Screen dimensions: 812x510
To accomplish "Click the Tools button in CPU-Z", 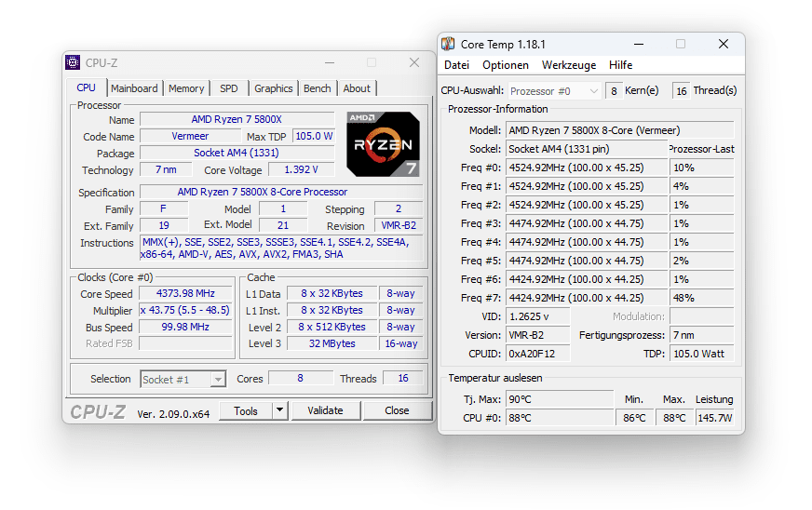I will point(246,410).
